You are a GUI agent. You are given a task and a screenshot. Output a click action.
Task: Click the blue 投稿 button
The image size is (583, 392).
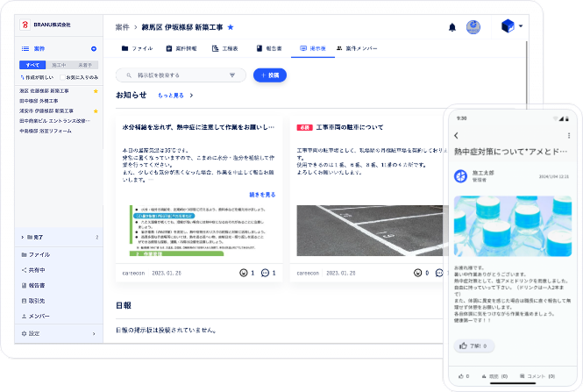click(x=270, y=75)
